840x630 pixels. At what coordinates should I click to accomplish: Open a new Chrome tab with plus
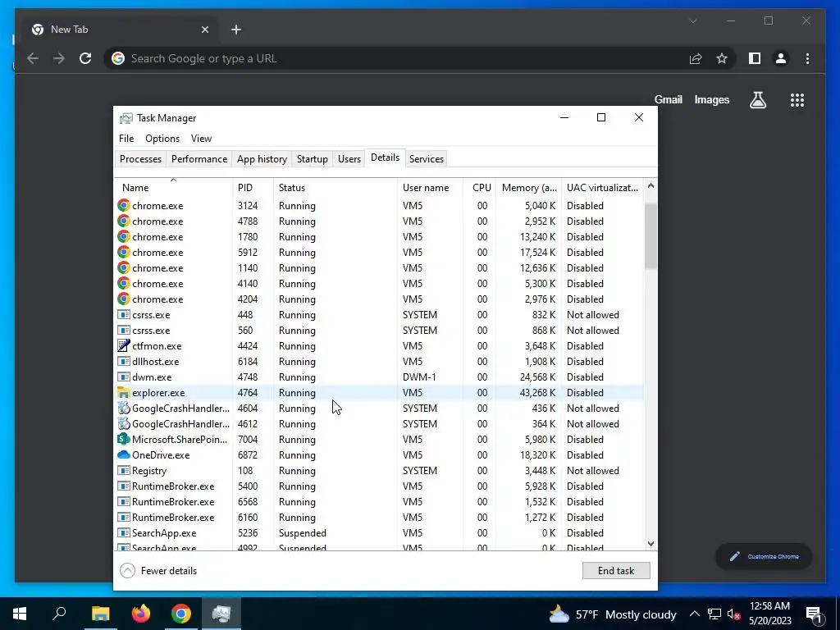pyautogui.click(x=235, y=30)
